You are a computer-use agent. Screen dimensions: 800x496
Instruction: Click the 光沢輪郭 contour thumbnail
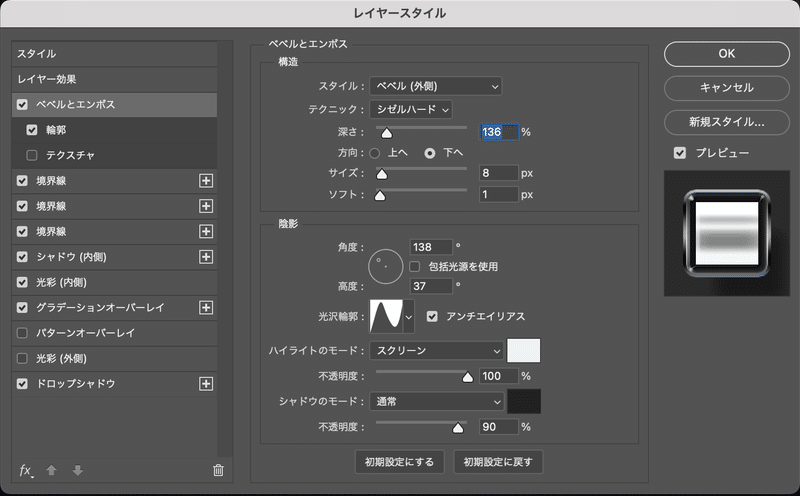386,316
